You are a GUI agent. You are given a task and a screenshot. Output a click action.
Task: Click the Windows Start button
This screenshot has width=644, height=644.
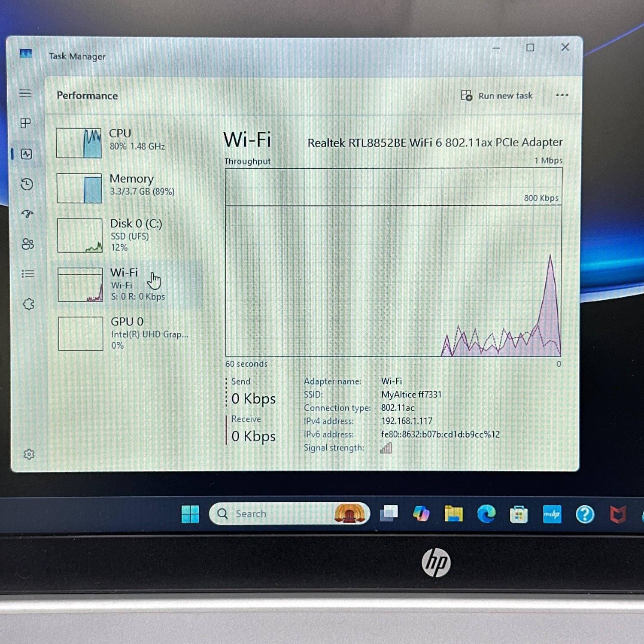(190, 514)
